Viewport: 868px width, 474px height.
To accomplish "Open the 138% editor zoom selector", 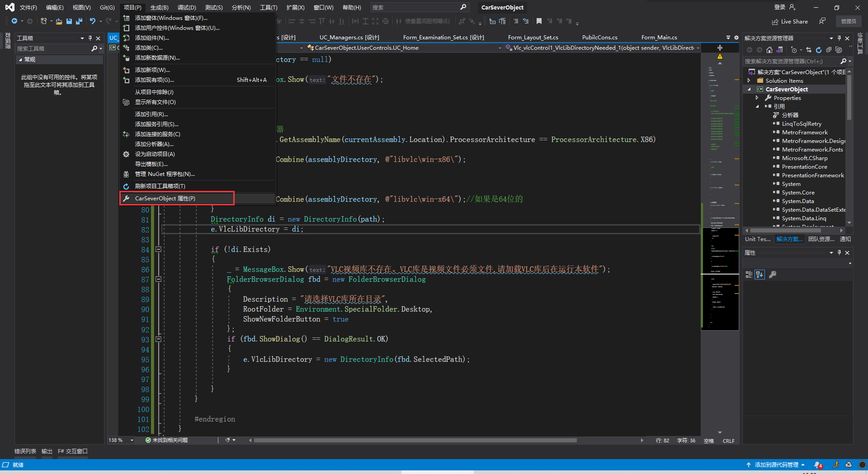I will (x=120, y=440).
